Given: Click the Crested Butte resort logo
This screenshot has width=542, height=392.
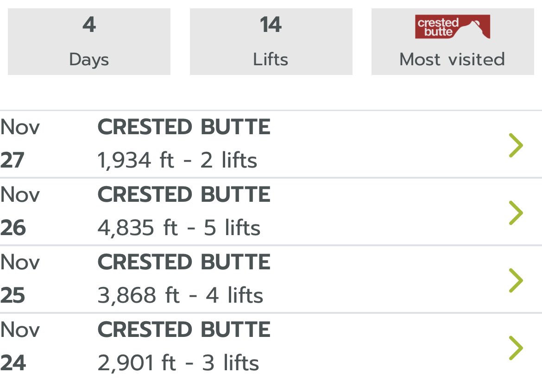Looking at the screenshot, I should tap(453, 26).
